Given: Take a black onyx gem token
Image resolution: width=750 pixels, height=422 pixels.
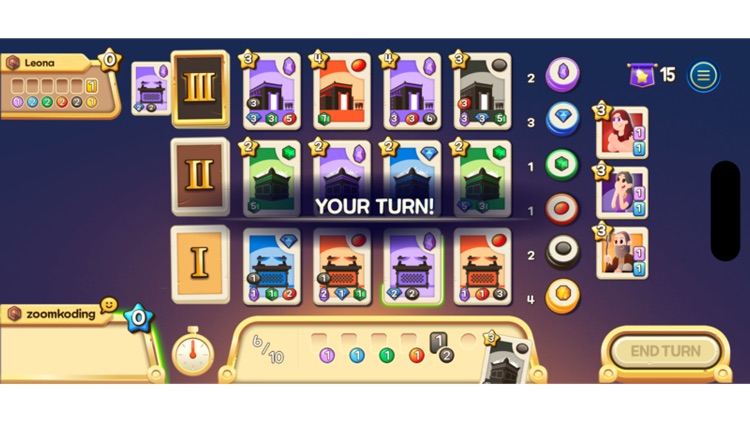Looking at the screenshot, I should tap(562, 252).
